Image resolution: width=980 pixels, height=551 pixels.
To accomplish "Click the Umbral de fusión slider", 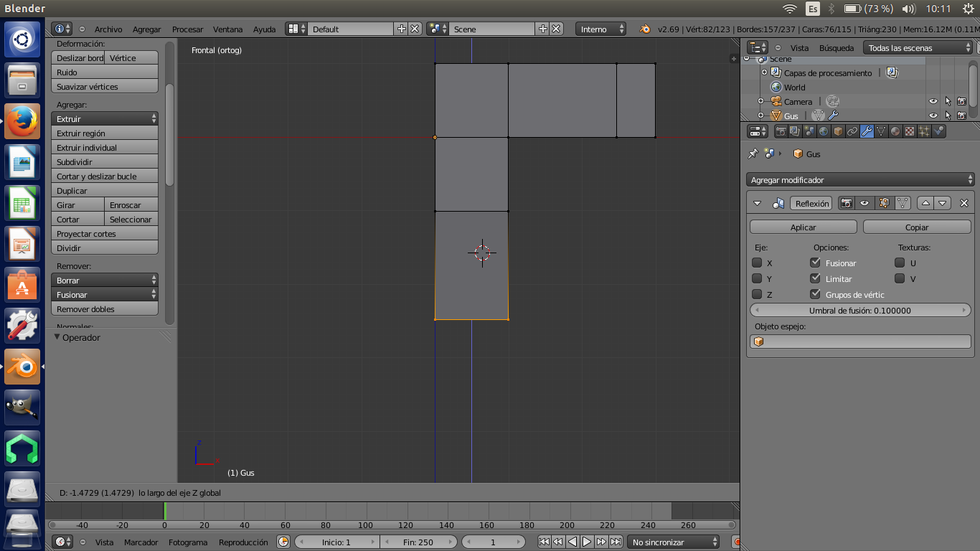I will pos(859,311).
